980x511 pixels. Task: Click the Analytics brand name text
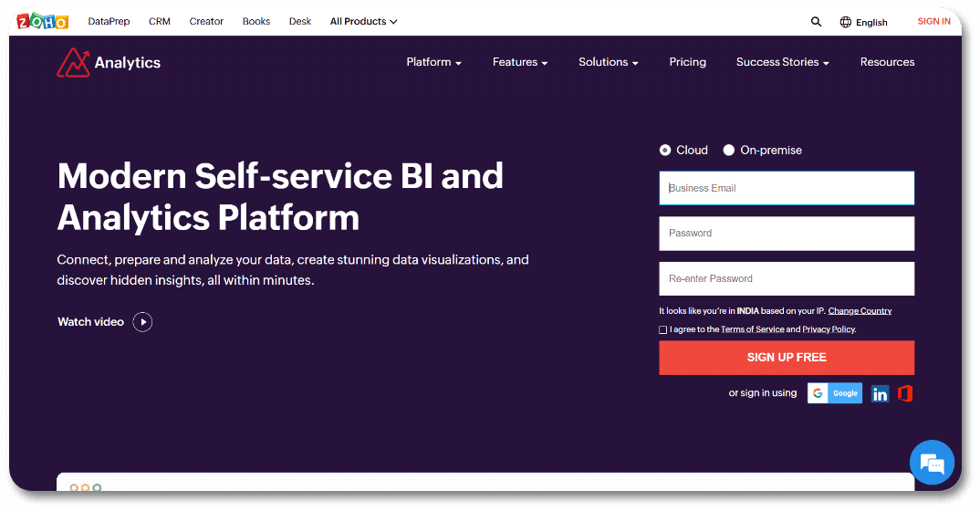click(128, 62)
